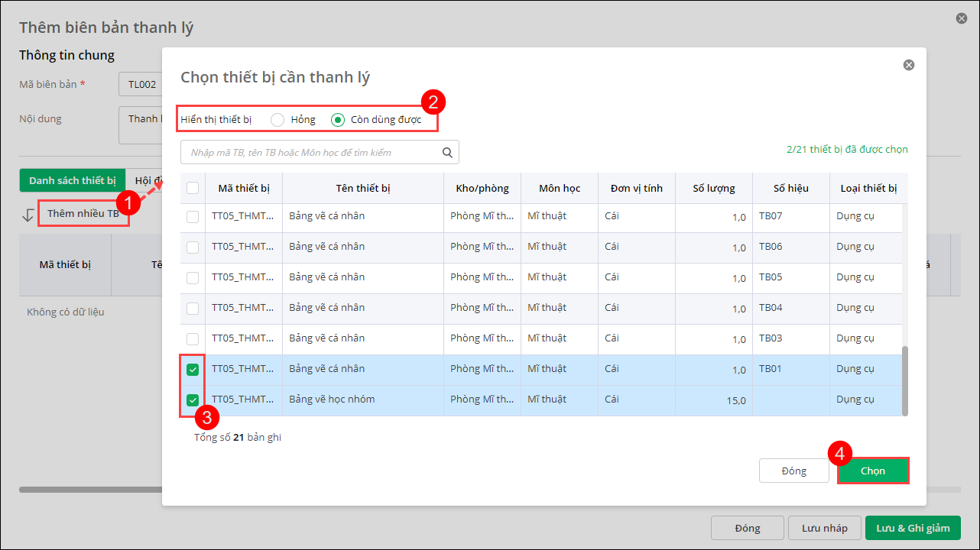Tick the checkbox for device TB07
The width and height of the screenshot is (980, 550).
pos(193,216)
